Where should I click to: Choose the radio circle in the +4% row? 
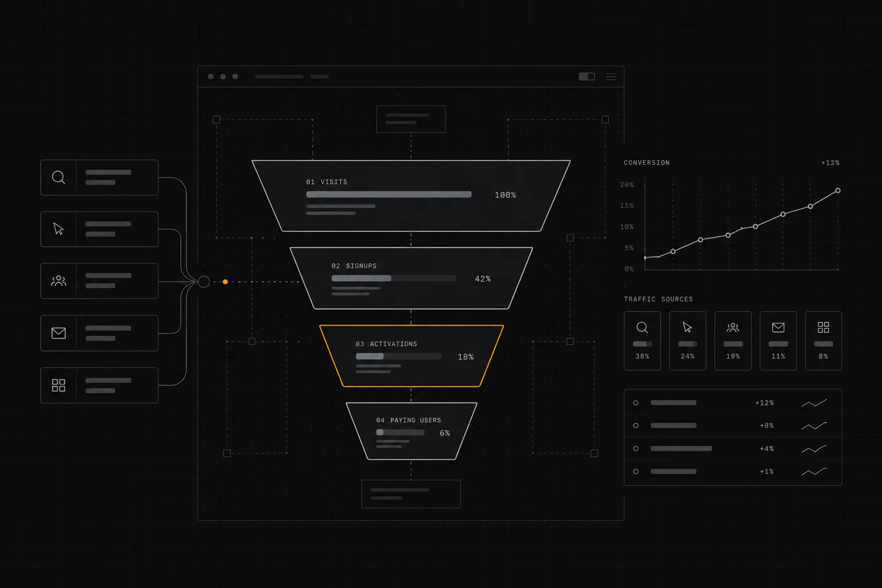[636, 448]
